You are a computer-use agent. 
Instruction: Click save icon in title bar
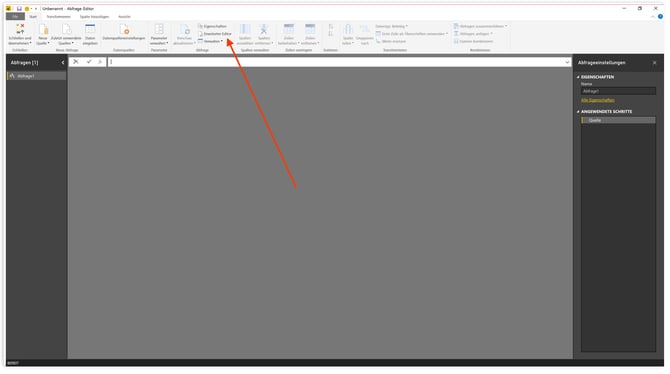point(19,9)
